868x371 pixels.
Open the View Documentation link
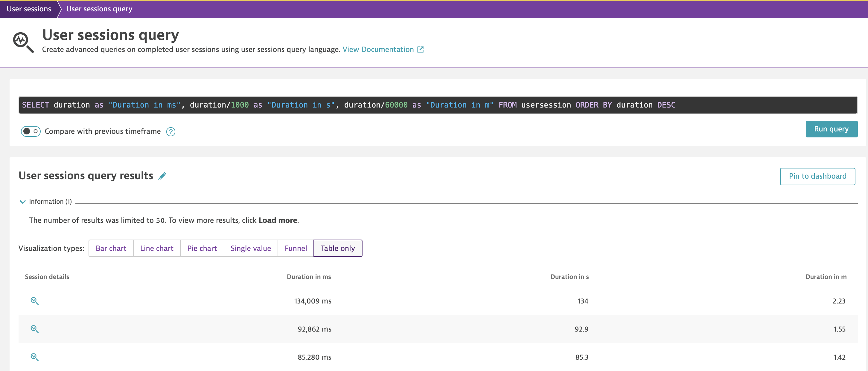pos(378,50)
